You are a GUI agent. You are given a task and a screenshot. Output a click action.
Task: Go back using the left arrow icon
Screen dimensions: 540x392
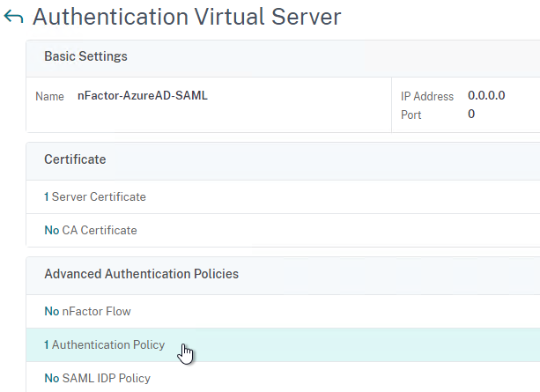(13, 17)
